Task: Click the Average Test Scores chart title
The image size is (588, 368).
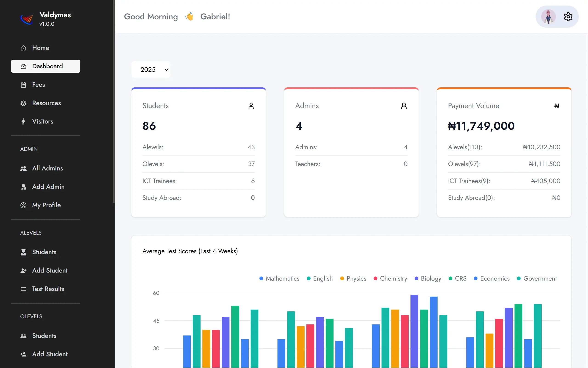Action: [x=190, y=251]
